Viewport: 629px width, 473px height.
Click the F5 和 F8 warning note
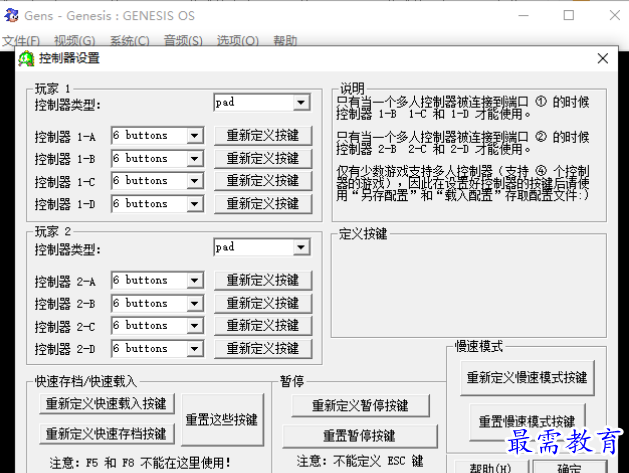pyautogui.click(x=140, y=463)
